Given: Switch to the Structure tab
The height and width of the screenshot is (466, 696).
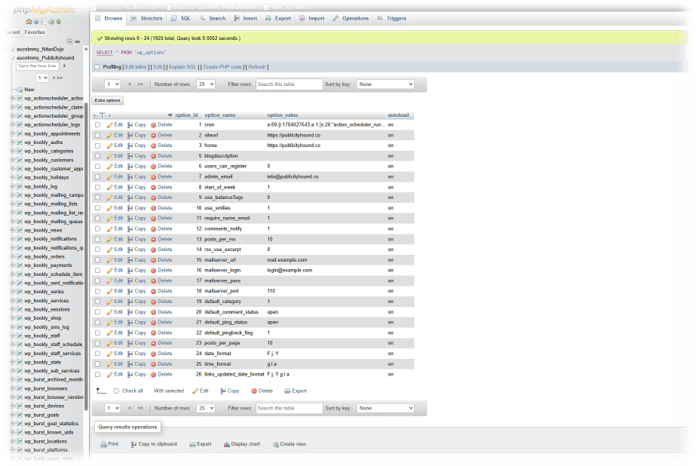Looking at the screenshot, I should (146, 19).
